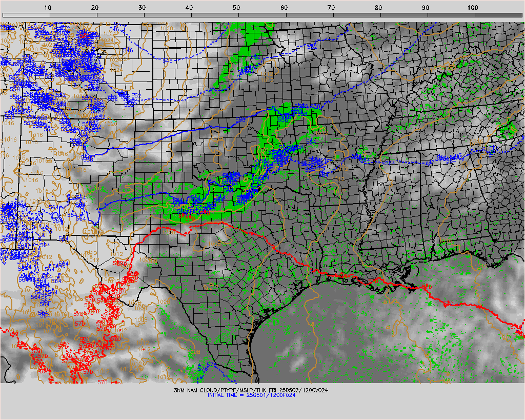Image resolution: width=525 pixels, height=420 pixels.
Task: Click the '60' label on cloud scale
Action: coord(284,8)
